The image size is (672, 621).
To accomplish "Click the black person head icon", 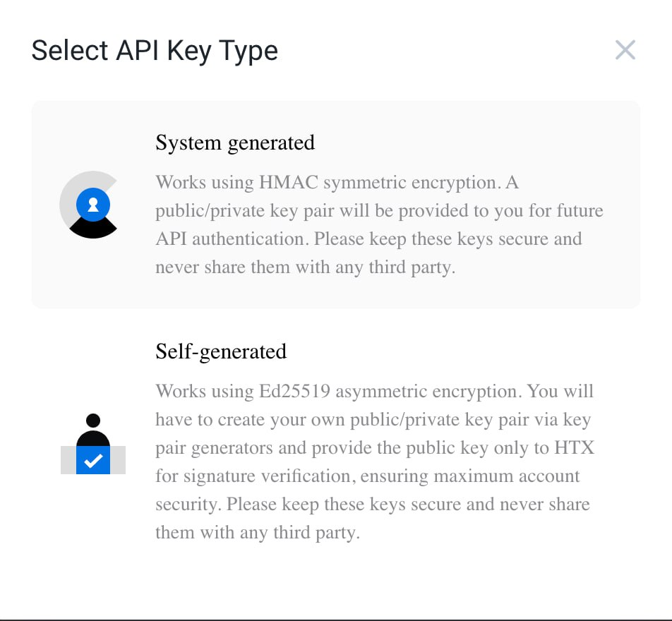I will click(93, 421).
